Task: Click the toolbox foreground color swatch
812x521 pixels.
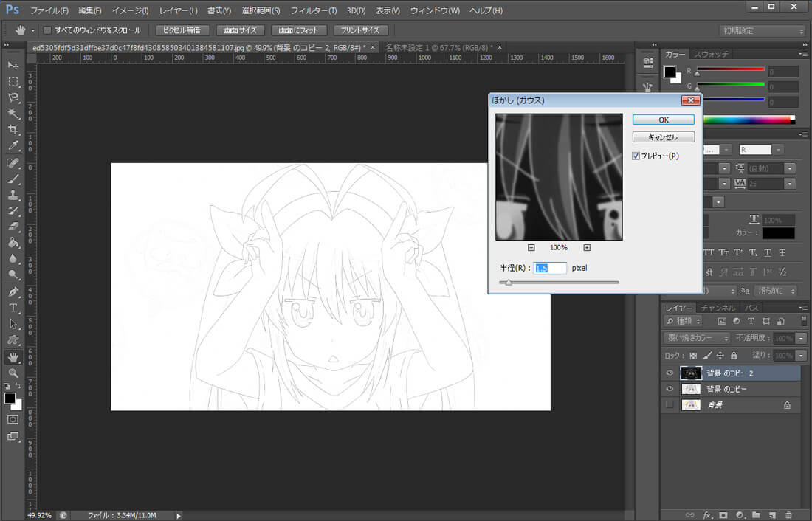Action: coord(10,398)
